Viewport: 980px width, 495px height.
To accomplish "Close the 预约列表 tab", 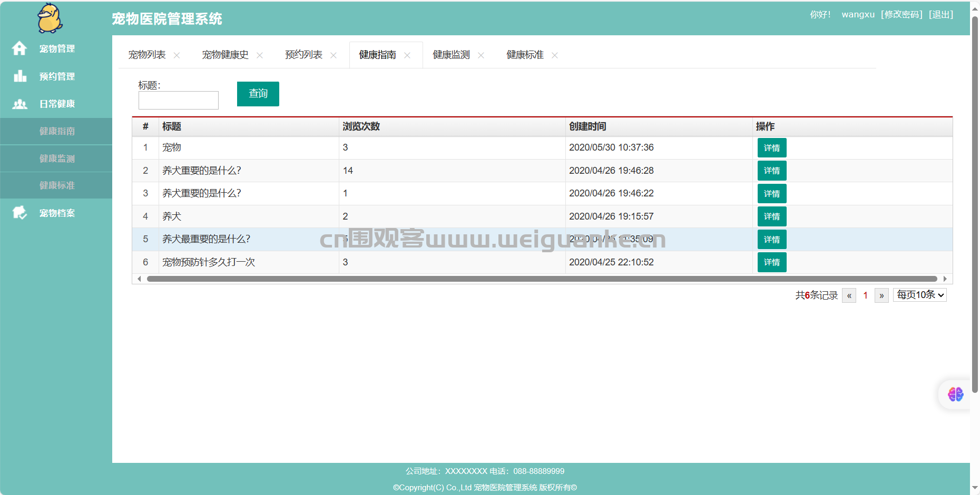I will pos(334,55).
